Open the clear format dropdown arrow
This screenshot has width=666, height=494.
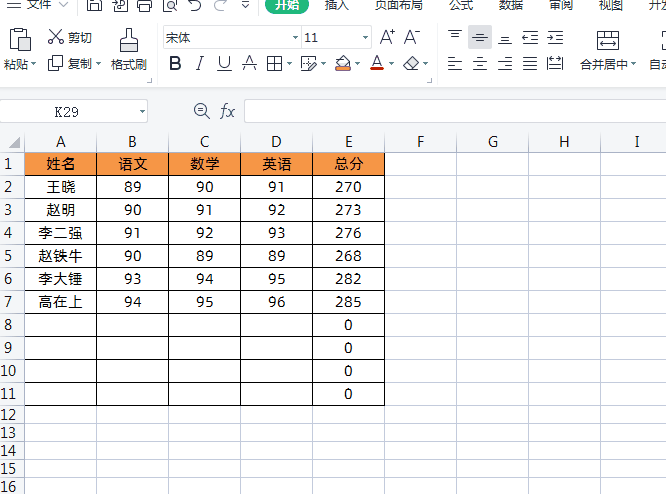click(426, 64)
